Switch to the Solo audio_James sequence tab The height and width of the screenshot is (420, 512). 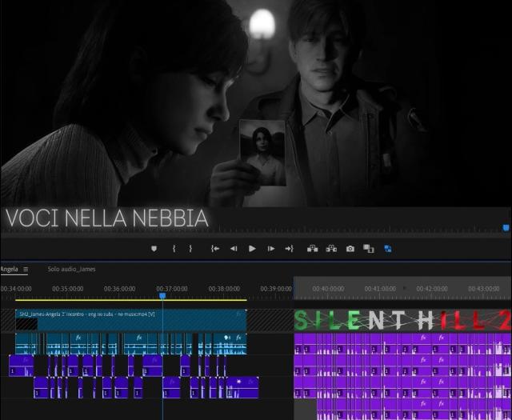[x=71, y=269]
